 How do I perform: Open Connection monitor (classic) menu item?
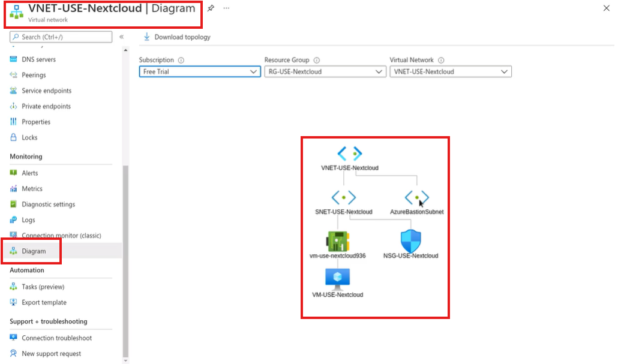click(61, 236)
